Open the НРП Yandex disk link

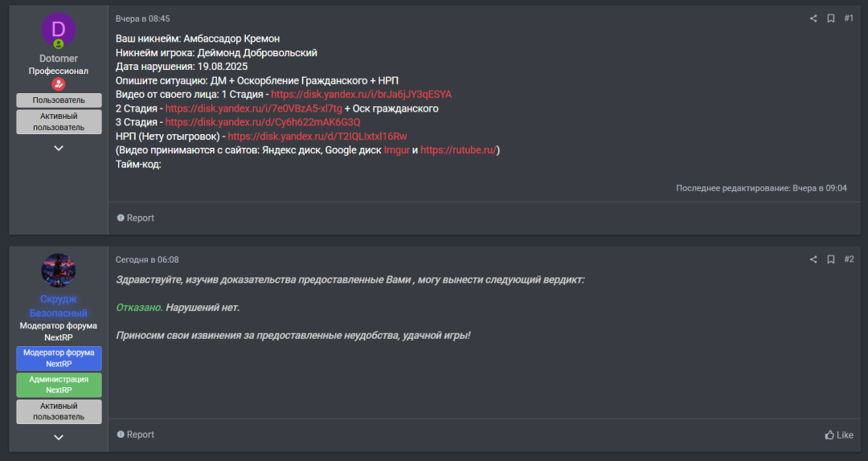pos(317,137)
